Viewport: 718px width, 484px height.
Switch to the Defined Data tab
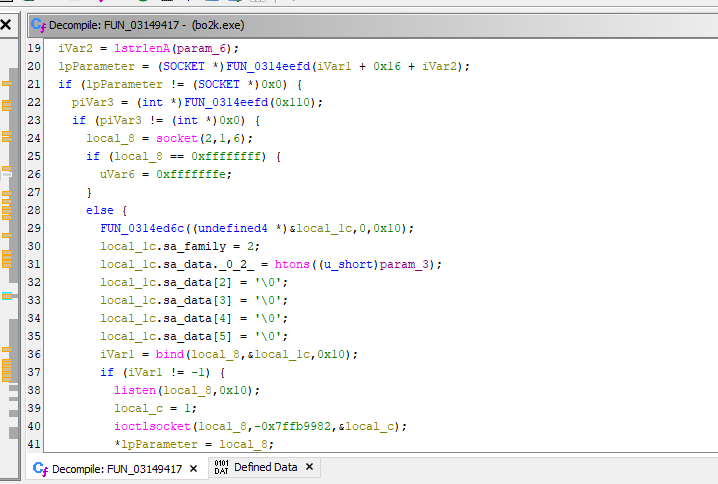pyautogui.click(x=265, y=467)
